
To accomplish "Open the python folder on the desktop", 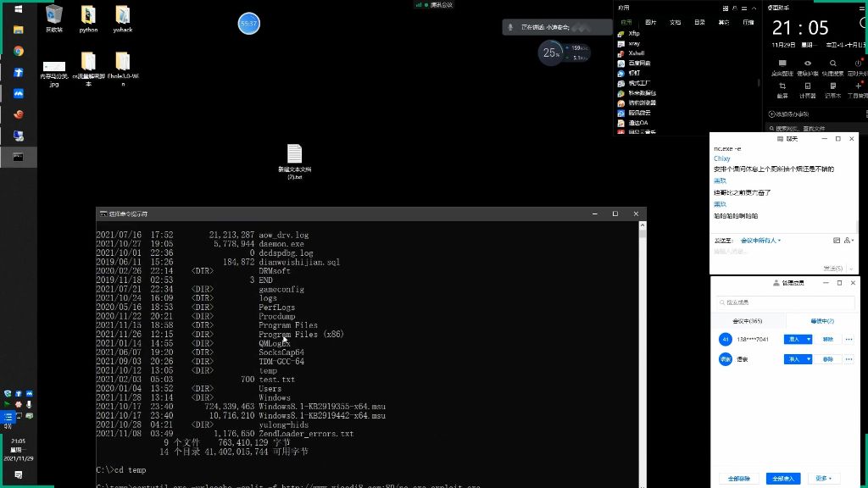I will coord(88,19).
